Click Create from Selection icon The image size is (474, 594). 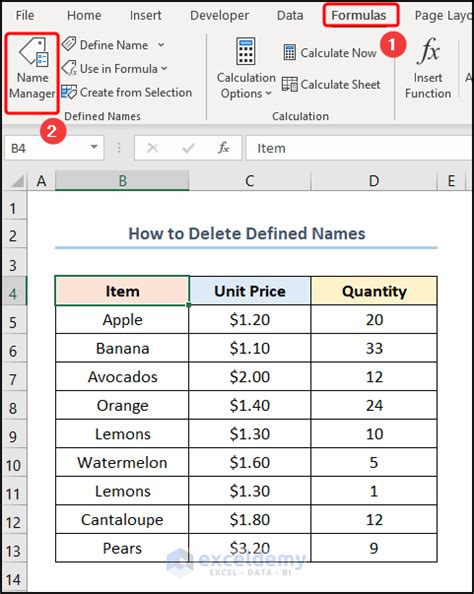[69, 92]
